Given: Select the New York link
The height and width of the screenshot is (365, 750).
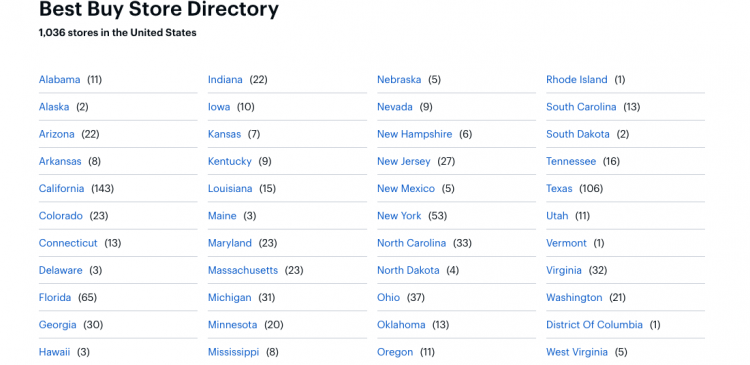Looking at the screenshot, I should 399,216.
